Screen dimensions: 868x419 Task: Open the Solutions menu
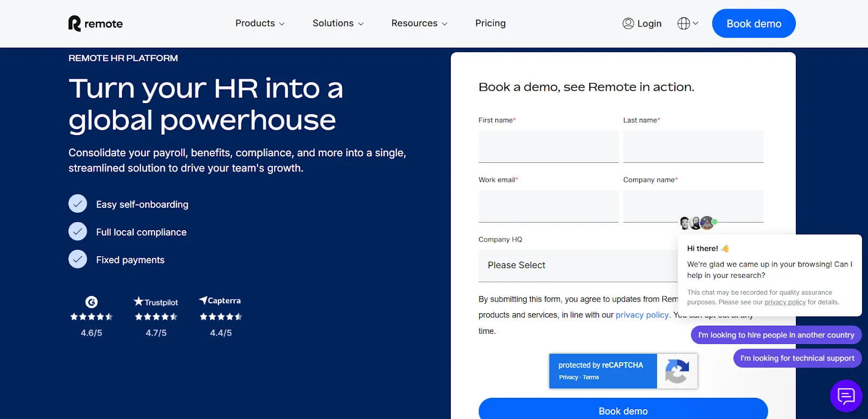(338, 23)
